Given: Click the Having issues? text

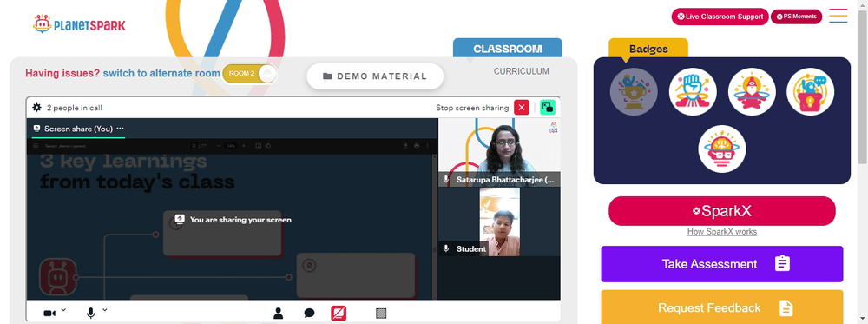Looking at the screenshot, I should coord(62,73).
